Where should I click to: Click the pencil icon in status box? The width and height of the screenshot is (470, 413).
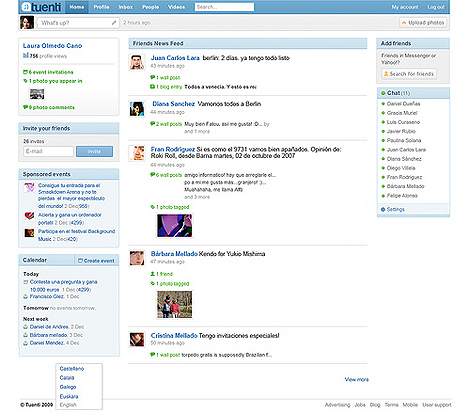point(114,23)
